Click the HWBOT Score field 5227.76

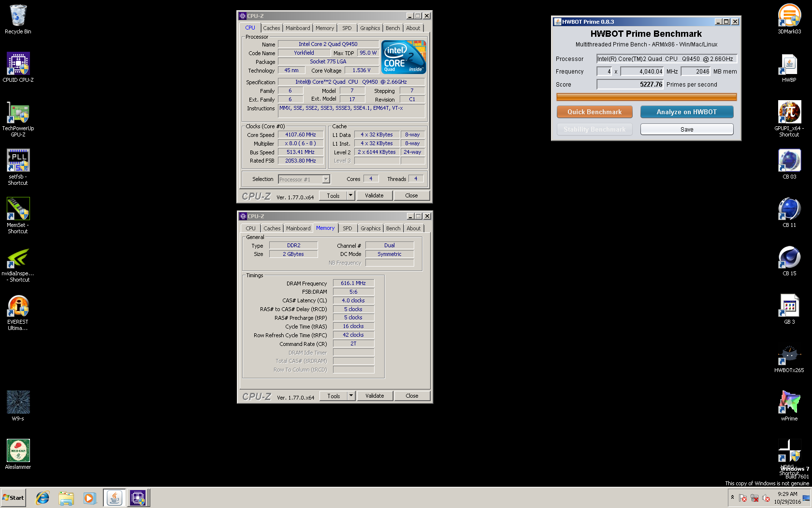coord(630,84)
